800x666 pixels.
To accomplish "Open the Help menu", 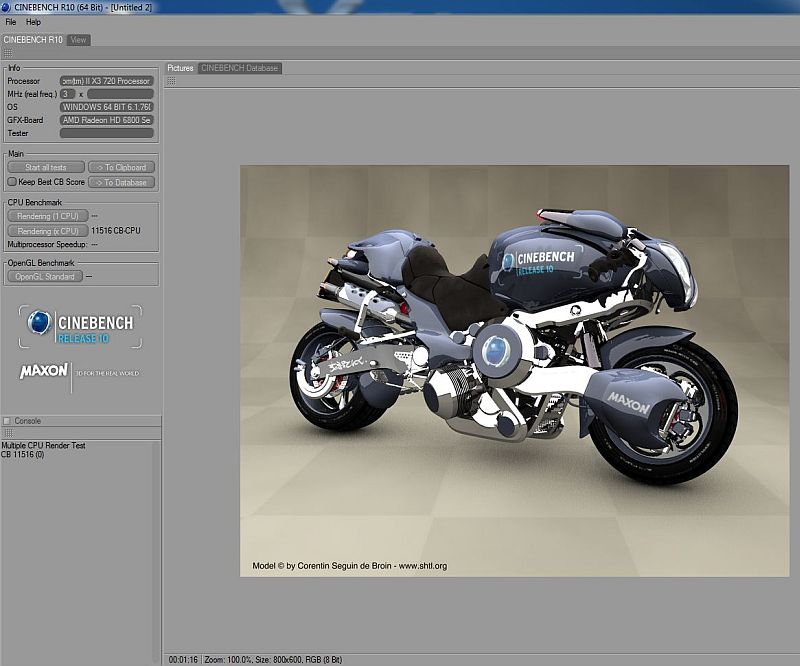I will point(33,22).
